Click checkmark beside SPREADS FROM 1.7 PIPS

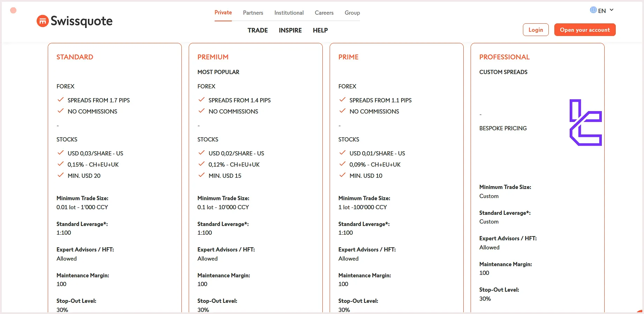click(61, 100)
